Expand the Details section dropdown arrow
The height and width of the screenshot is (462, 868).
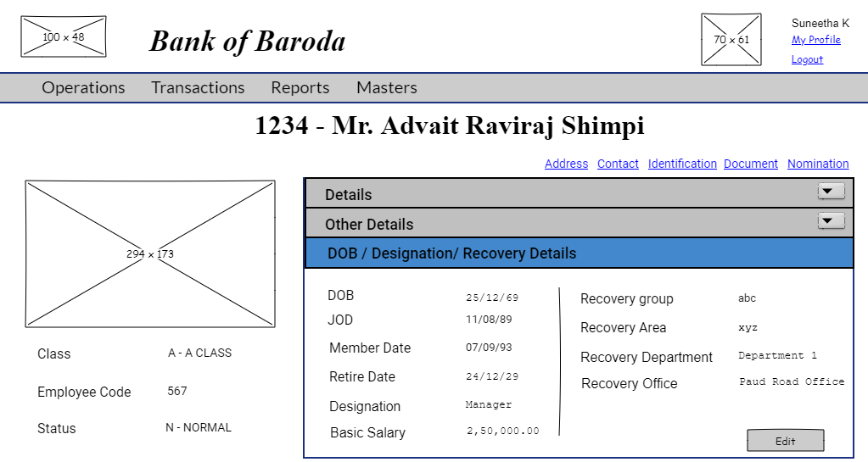click(831, 192)
